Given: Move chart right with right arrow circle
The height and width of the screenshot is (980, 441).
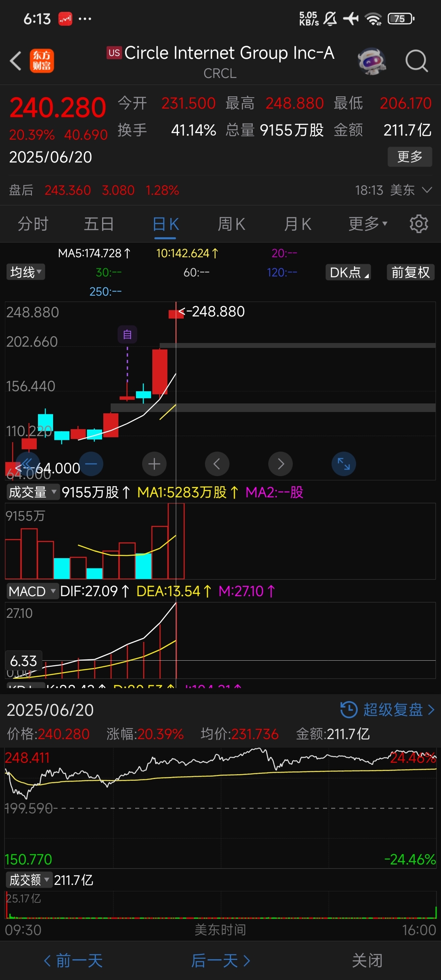Looking at the screenshot, I should coord(281,464).
